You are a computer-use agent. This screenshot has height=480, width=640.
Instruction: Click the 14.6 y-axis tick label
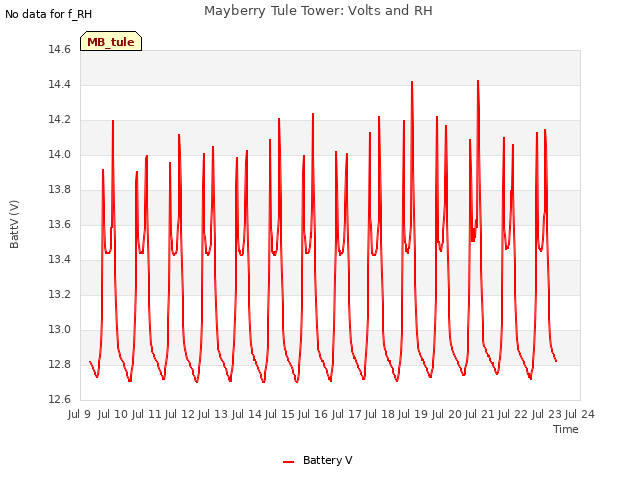[60, 50]
